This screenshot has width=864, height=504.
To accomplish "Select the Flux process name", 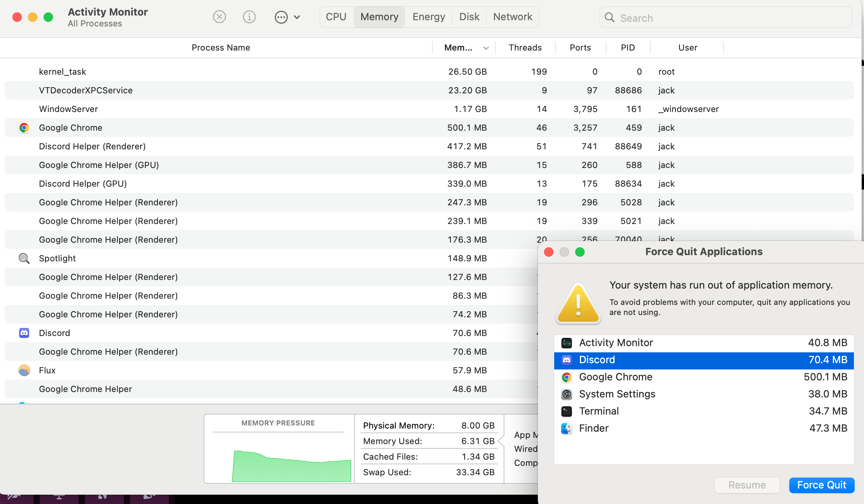I will (47, 370).
